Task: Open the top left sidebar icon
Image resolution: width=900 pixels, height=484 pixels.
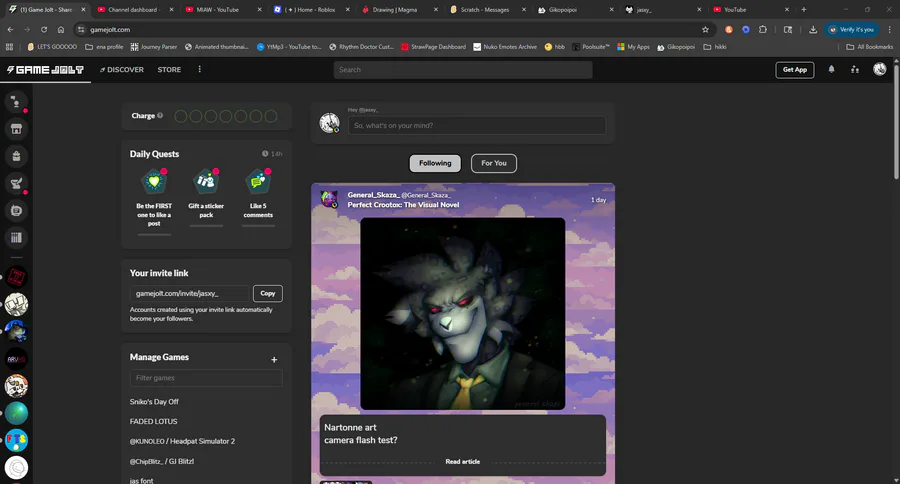Action: pyautogui.click(x=16, y=102)
